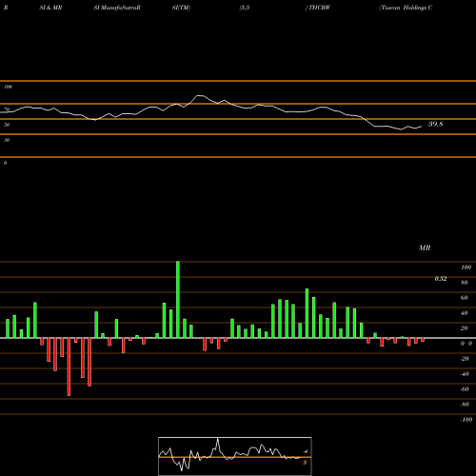Click the RSI axis label 70
The image size is (476, 476).
[7, 109]
